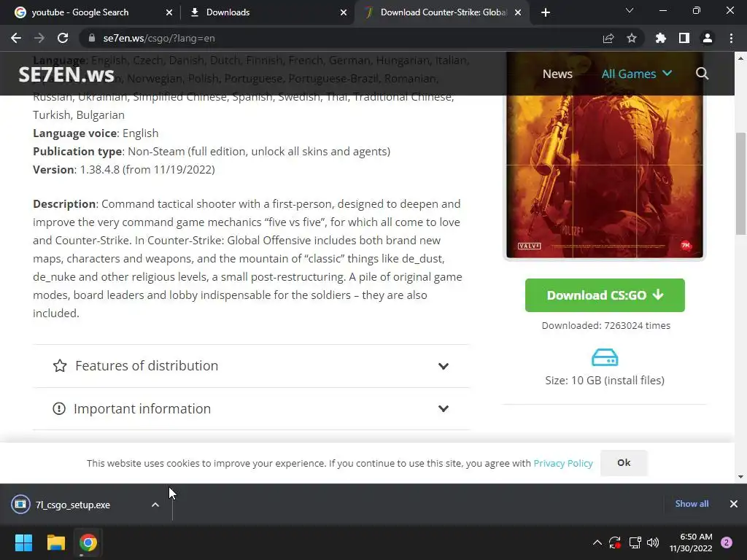Select the Download Counter-Strike tab
The height and width of the screenshot is (560, 747).
tap(443, 12)
